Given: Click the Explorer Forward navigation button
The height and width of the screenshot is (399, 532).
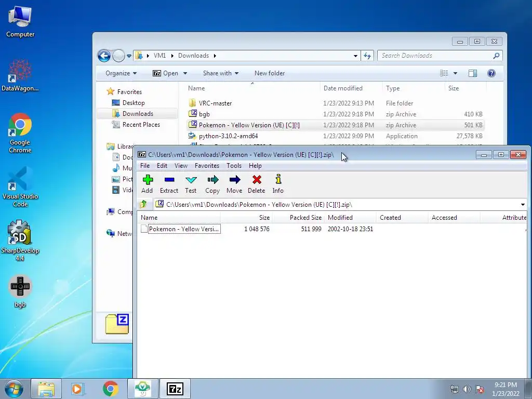Looking at the screenshot, I should click(118, 56).
